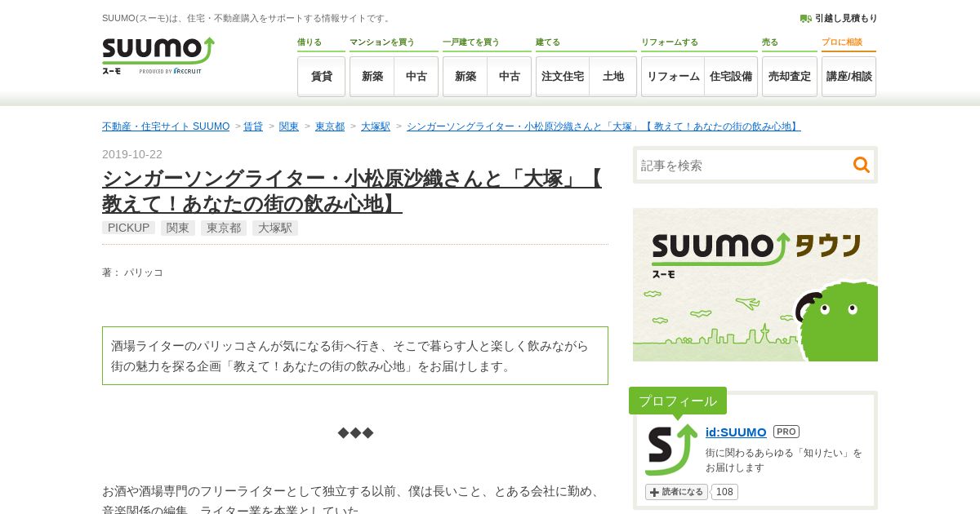Click the 東京都 tag under the title

(x=224, y=228)
